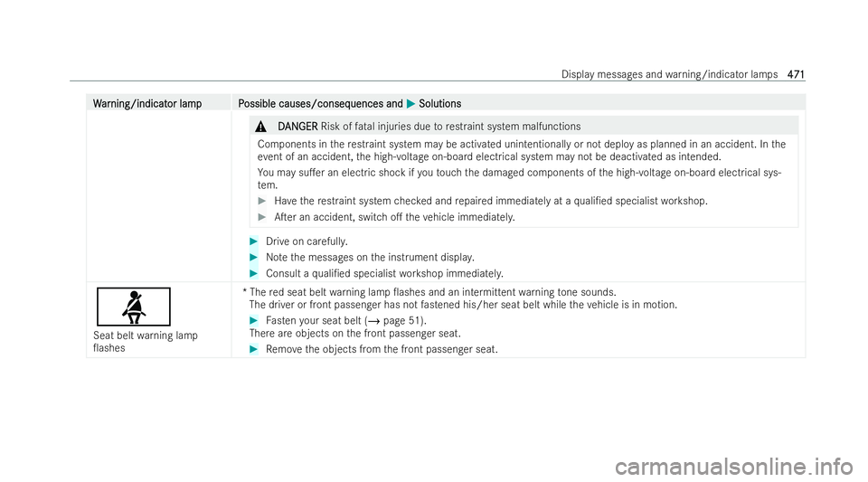Click the 'Seat belt warning lamp flashes' caption
The width and height of the screenshot is (868, 482).
coord(146,342)
